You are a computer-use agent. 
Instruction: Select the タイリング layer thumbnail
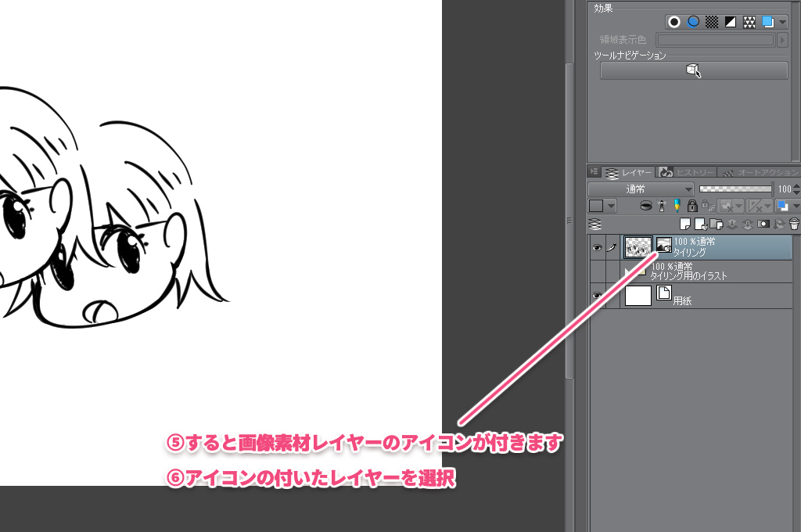tap(638, 248)
